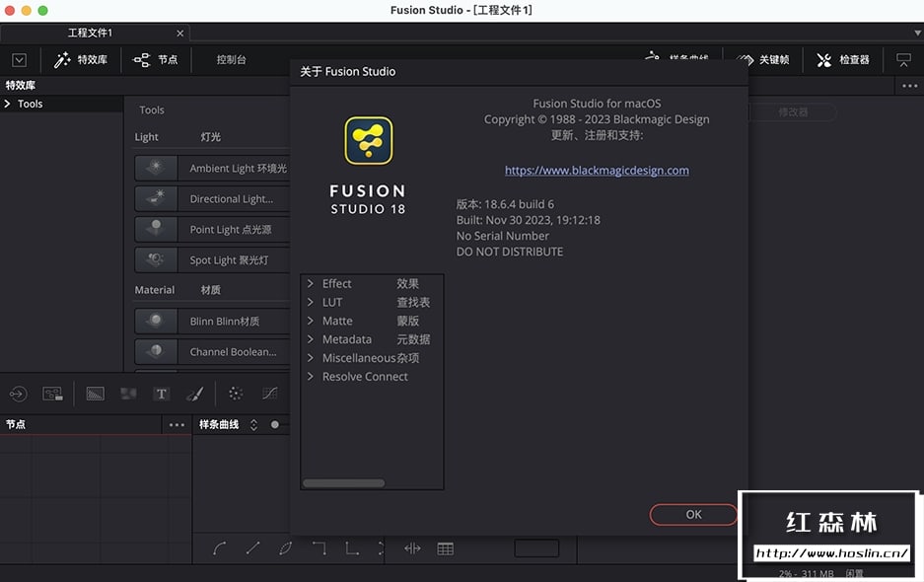
Task: Open the 节点 panel options menu
Action: click(177, 424)
